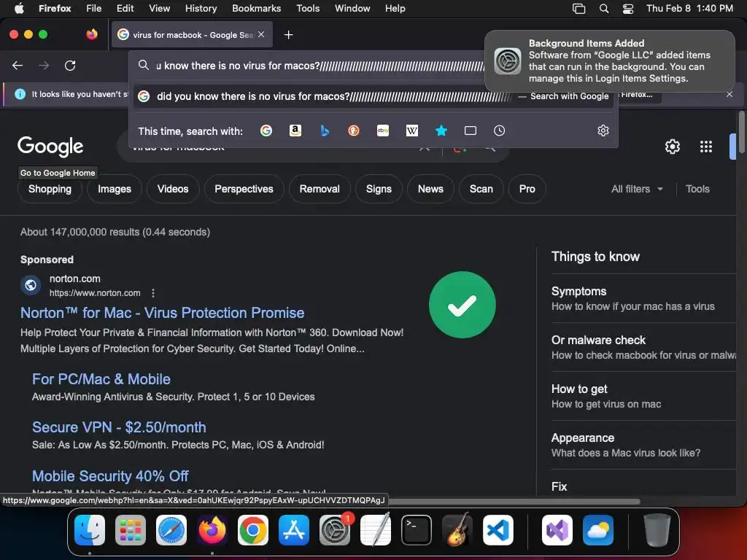Open the Edit menu
747x560 pixels.
(125, 9)
